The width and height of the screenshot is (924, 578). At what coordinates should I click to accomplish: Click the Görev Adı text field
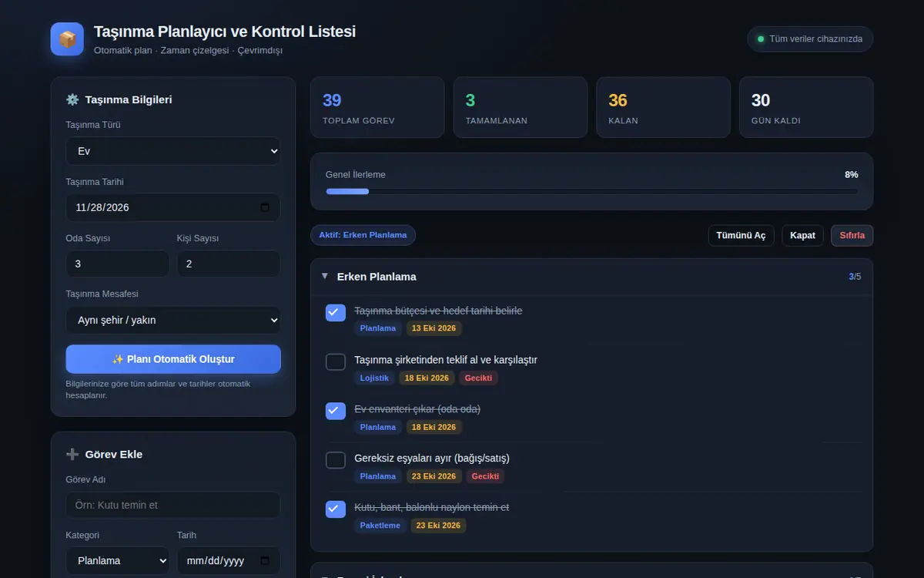(173, 506)
